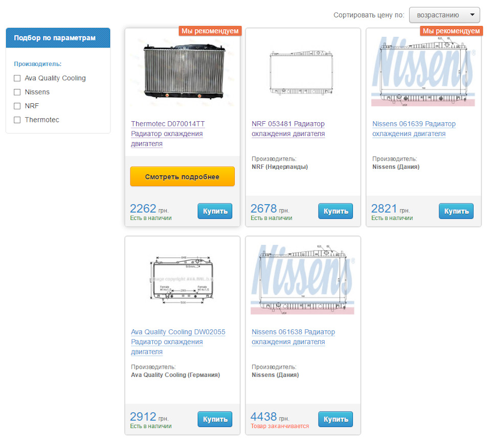Click 'Мы рекомендуем' badge on Thermotec card
This screenshot has width=491, height=448.
point(210,31)
